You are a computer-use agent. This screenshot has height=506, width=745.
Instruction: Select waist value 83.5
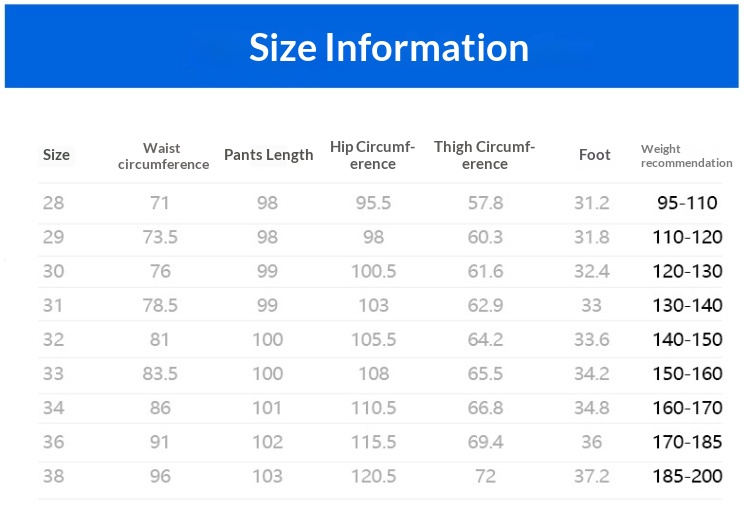click(160, 373)
